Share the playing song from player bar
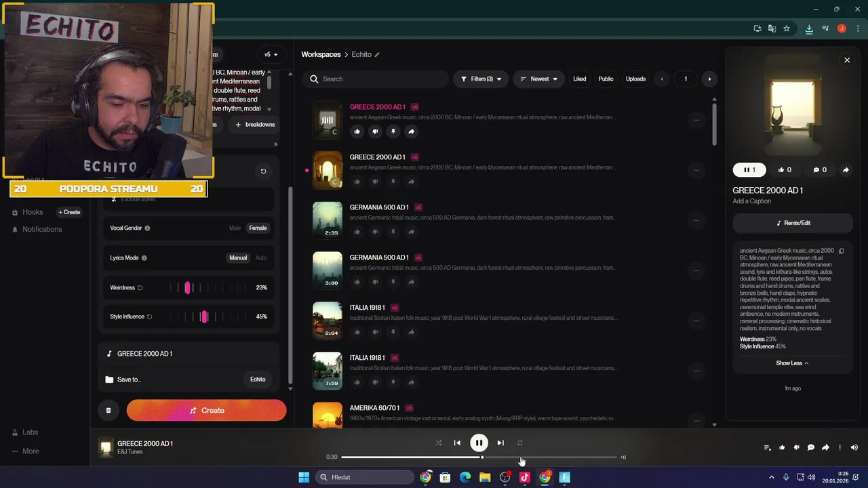Viewport: 868px width, 488px height. (825, 447)
